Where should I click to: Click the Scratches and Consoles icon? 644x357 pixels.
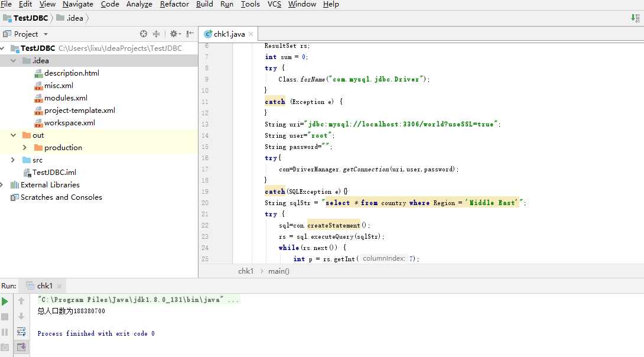(x=15, y=197)
